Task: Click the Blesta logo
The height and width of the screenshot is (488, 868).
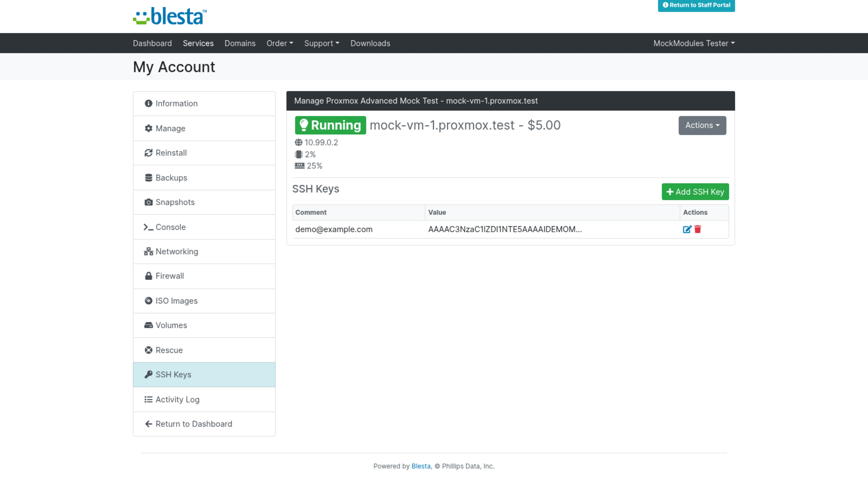Action: click(x=170, y=16)
